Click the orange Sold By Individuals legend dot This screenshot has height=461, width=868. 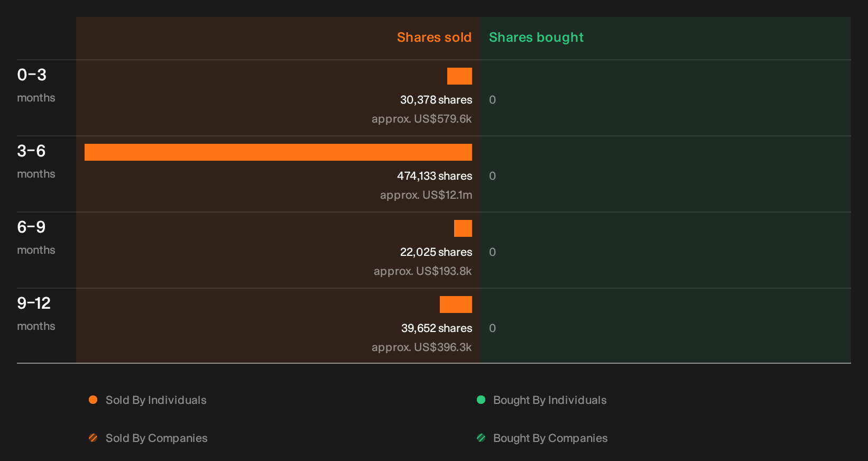point(93,400)
